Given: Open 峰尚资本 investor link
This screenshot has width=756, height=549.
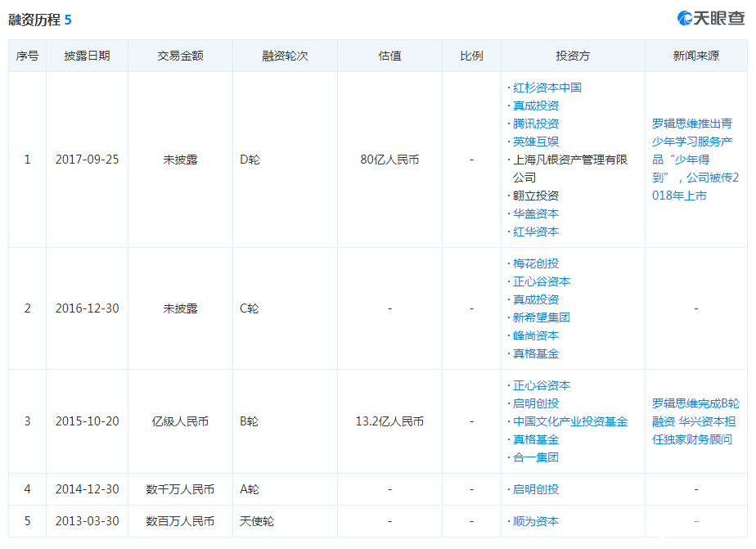Looking at the screenshot, I should (535, 335).
